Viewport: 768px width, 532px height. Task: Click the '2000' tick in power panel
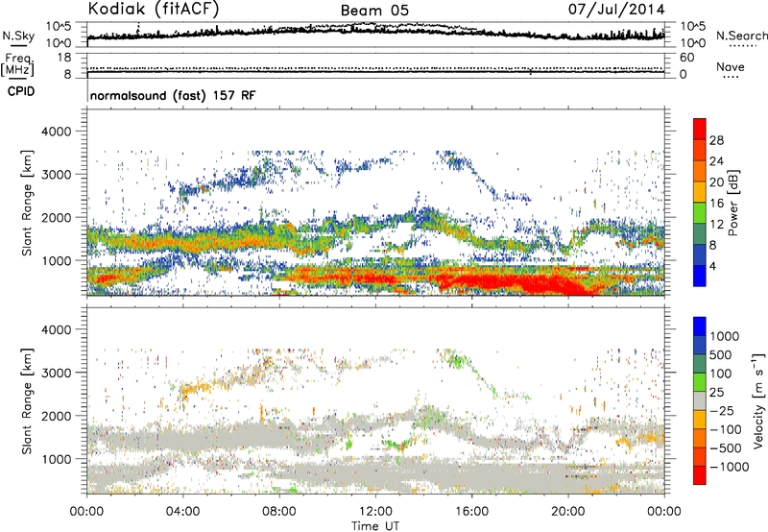pos(57,217)
